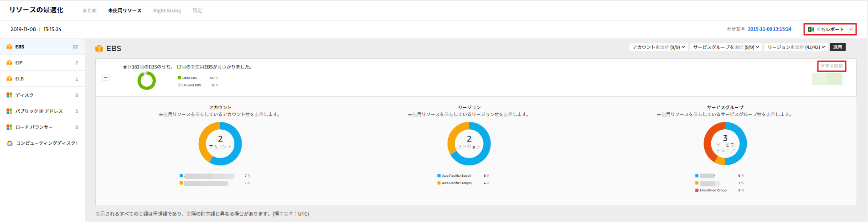868x222 pixels.
Task: Open the リージョンを選択 (42/42) dropdown
Action: pos(796,47)
